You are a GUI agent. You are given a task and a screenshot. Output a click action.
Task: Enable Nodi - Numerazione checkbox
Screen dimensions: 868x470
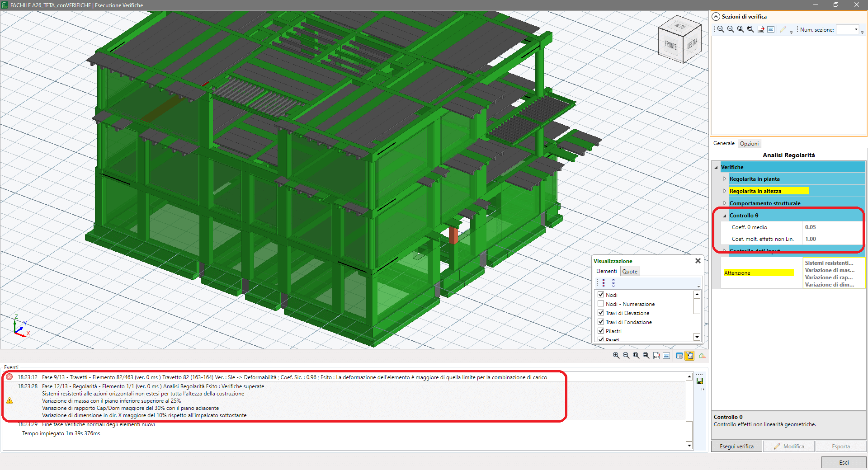[x=601, y=304]
